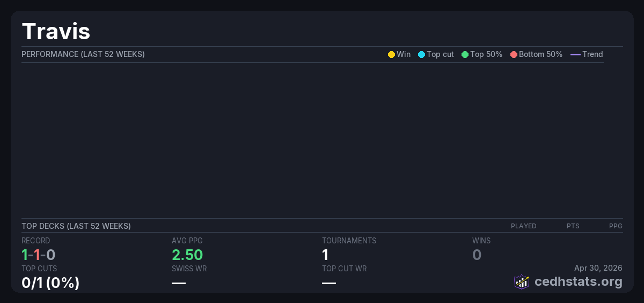644x303 pixels.
Task: Click the cedhstats shield logo icon
Action: click(x=521, y=282)
